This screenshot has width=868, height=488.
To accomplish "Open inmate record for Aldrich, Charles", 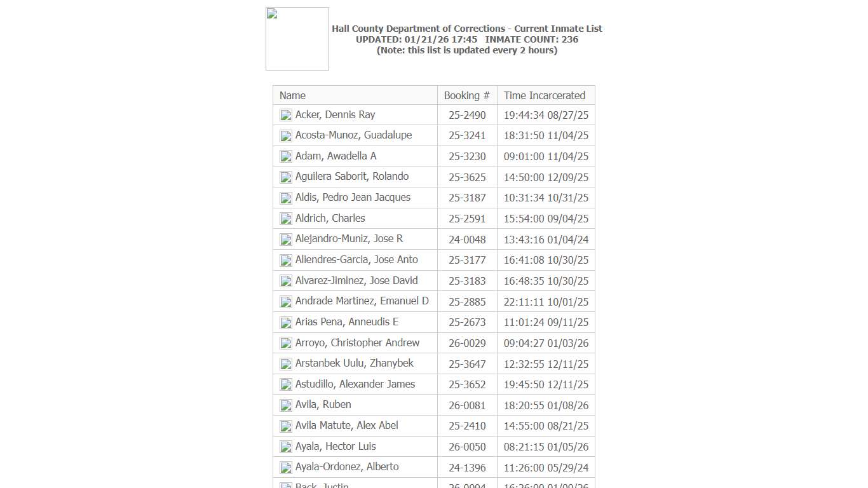I will click(x=330, y=218).
